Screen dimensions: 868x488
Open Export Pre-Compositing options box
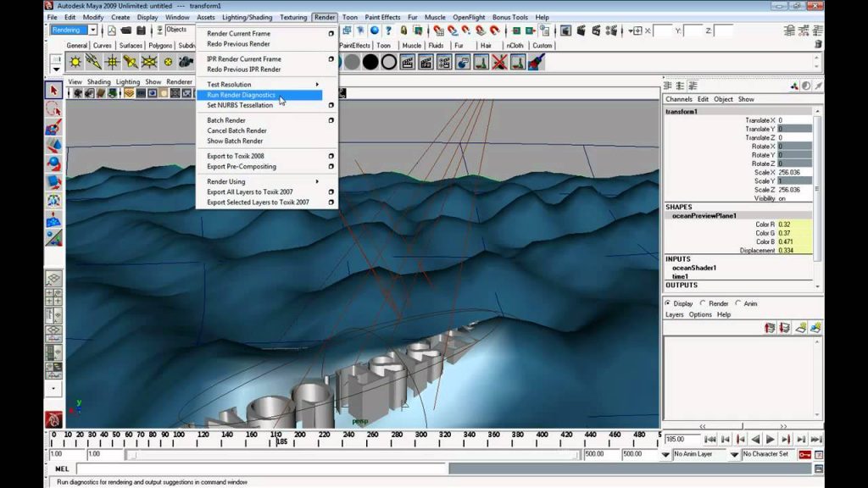click(331, 167)
